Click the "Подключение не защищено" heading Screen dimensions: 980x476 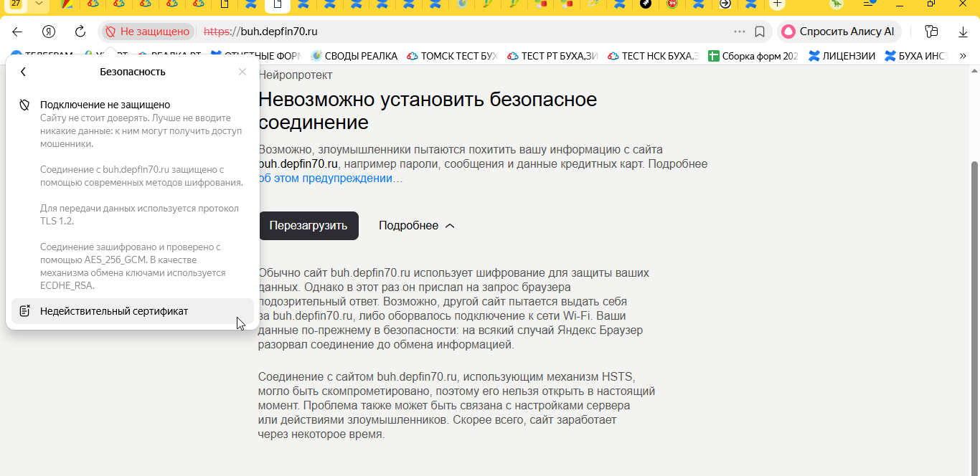105,105
